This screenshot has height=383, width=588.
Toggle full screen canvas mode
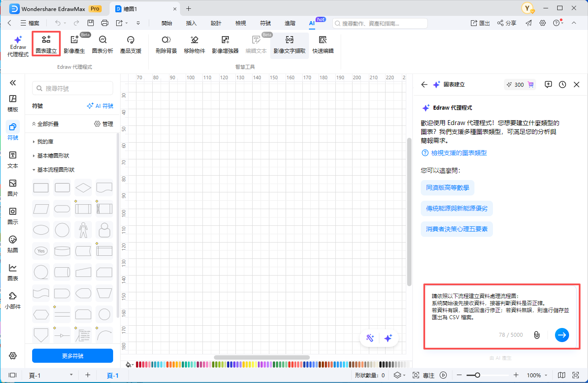click(x=575, y=375)
